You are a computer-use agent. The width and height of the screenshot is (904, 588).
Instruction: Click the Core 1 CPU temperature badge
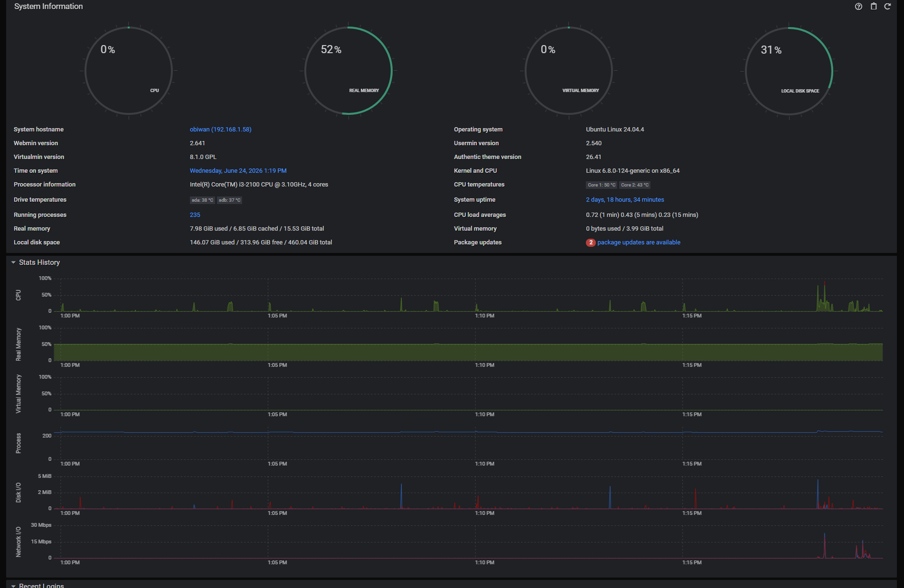(x=602, y=185)
